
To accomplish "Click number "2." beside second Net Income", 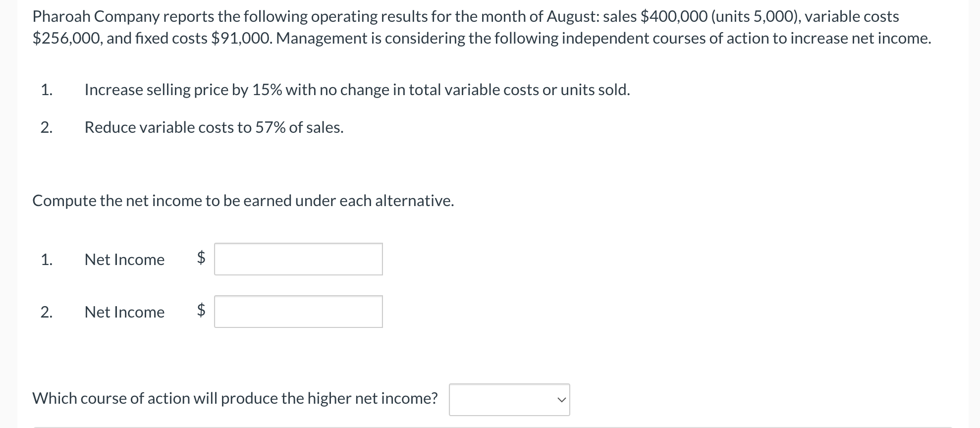I will point(47,312).
